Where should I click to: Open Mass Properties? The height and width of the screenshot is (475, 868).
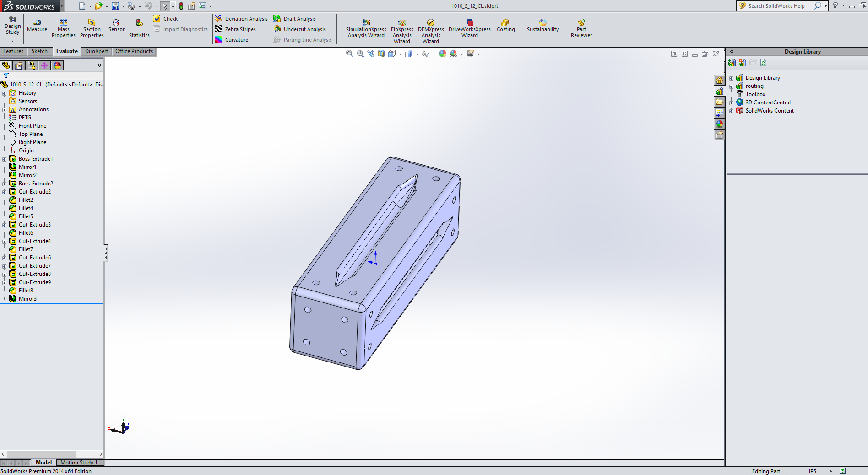pos(63,28)
